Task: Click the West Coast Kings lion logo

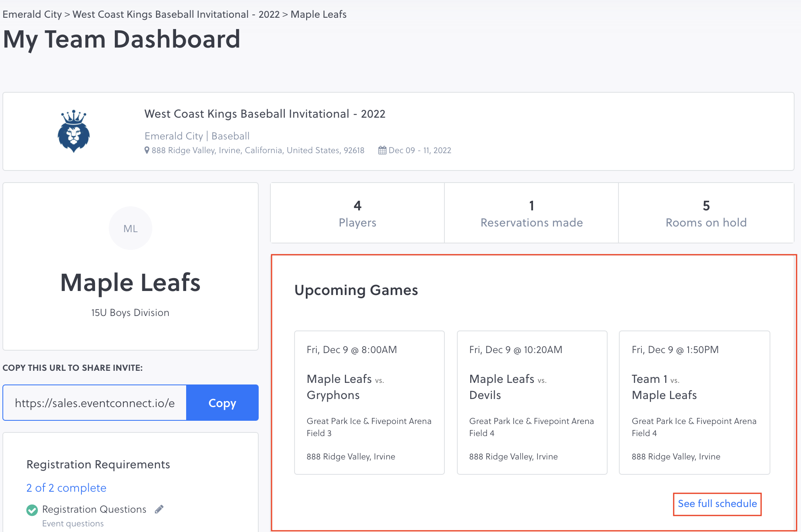Action: click(74, 131)
